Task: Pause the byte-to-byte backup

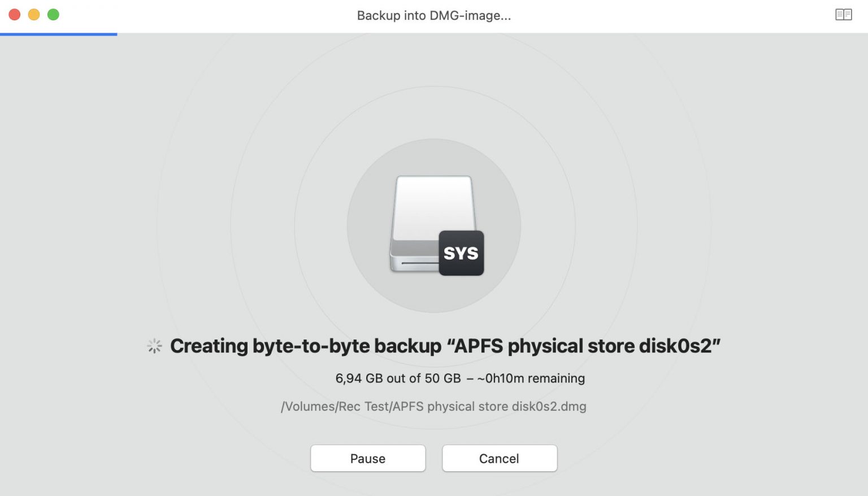Action: pos(367,458)
